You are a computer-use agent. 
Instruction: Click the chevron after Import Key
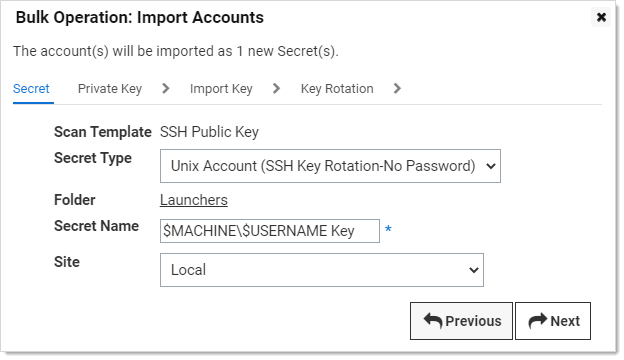pos(277,88)
